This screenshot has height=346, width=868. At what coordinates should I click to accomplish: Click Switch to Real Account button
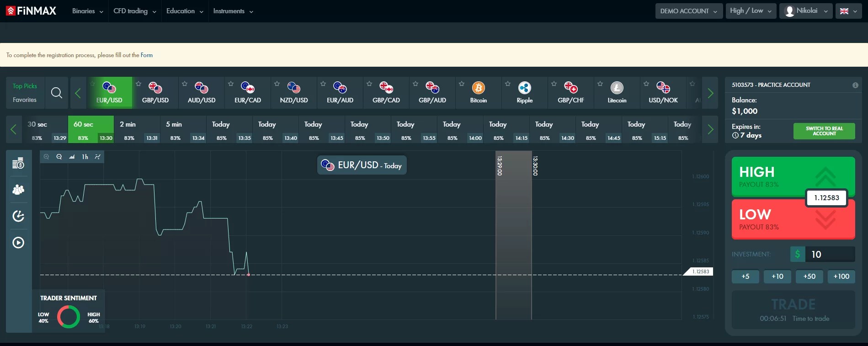point(824,131)
